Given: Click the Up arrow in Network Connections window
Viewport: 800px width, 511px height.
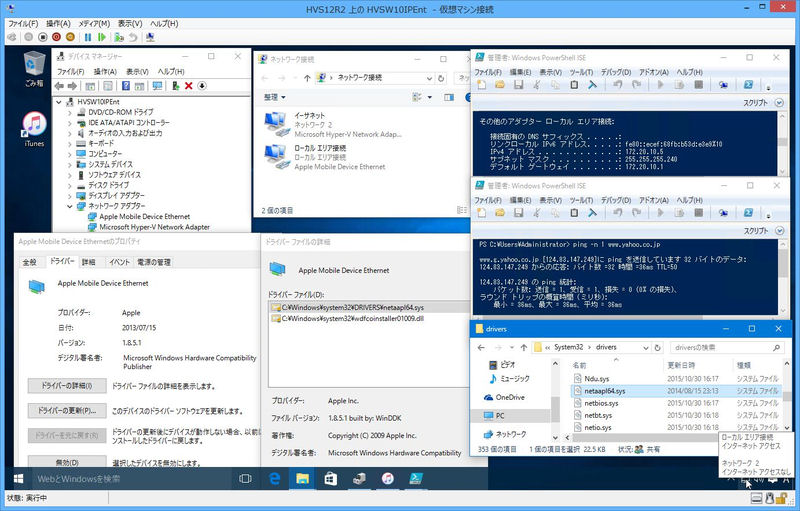Looking at the screenshot, I should point(307,78).
